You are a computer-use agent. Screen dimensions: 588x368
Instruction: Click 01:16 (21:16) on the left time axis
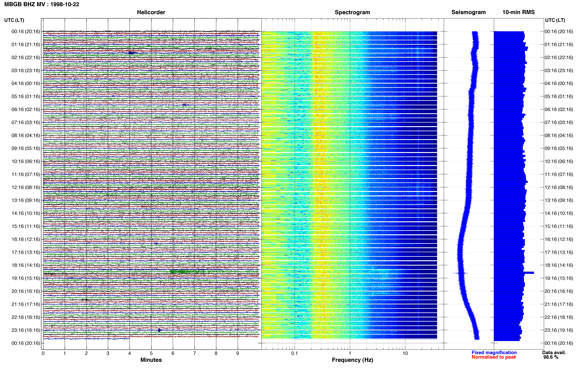(26, 45)
